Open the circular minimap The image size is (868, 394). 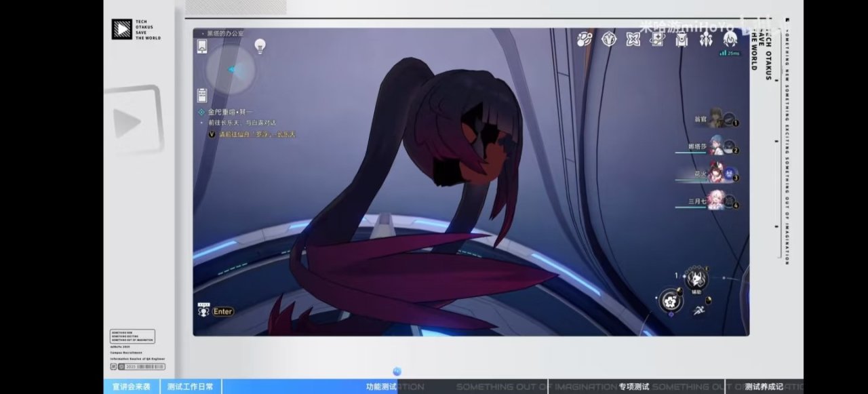pos(231,70)
